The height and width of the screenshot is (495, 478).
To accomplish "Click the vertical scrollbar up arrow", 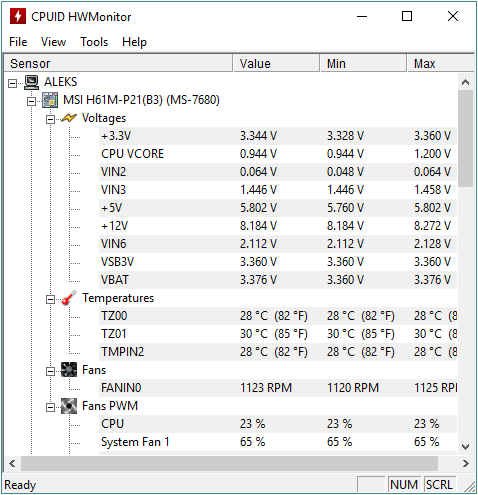I will click(466, 82).
